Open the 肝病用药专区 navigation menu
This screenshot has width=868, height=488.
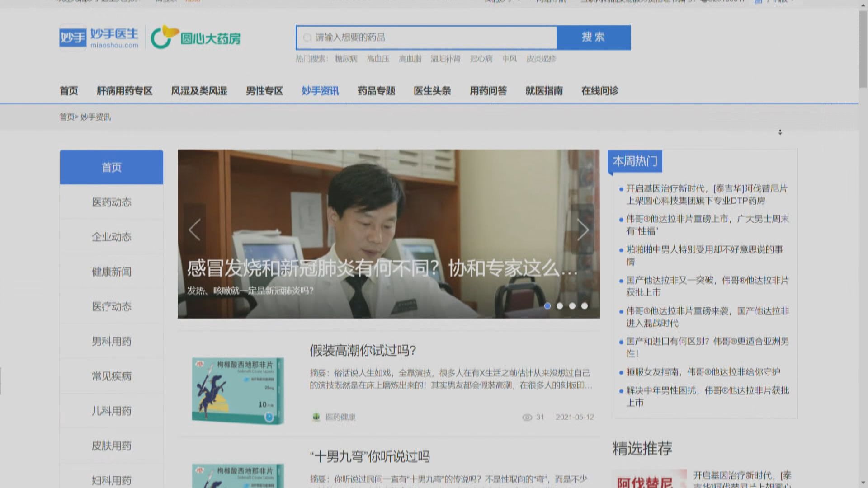pyautogui.click(x=124, y=91)
